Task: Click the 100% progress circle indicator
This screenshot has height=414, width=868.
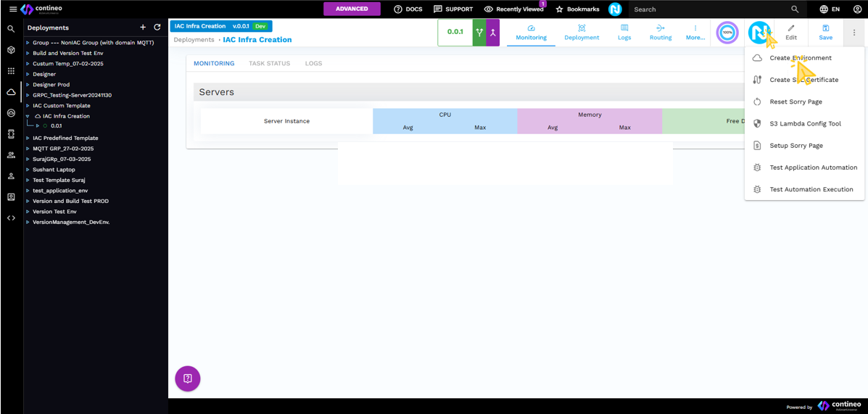Action: coord(727,33)
